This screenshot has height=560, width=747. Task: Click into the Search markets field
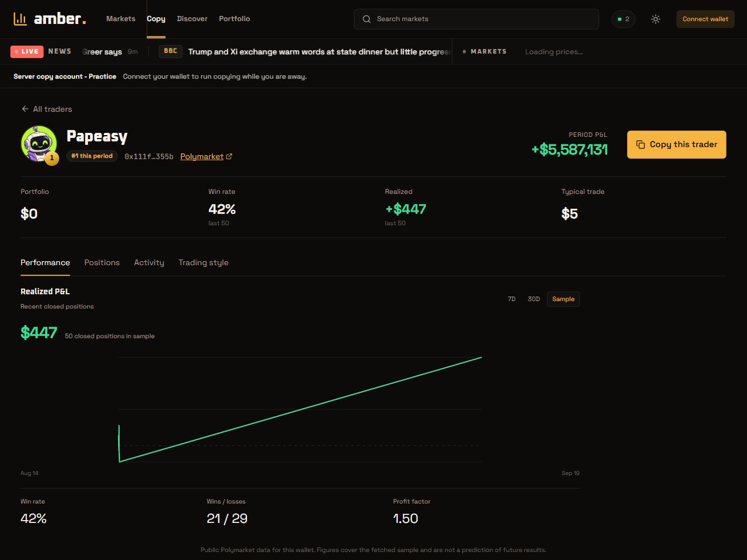477,19
